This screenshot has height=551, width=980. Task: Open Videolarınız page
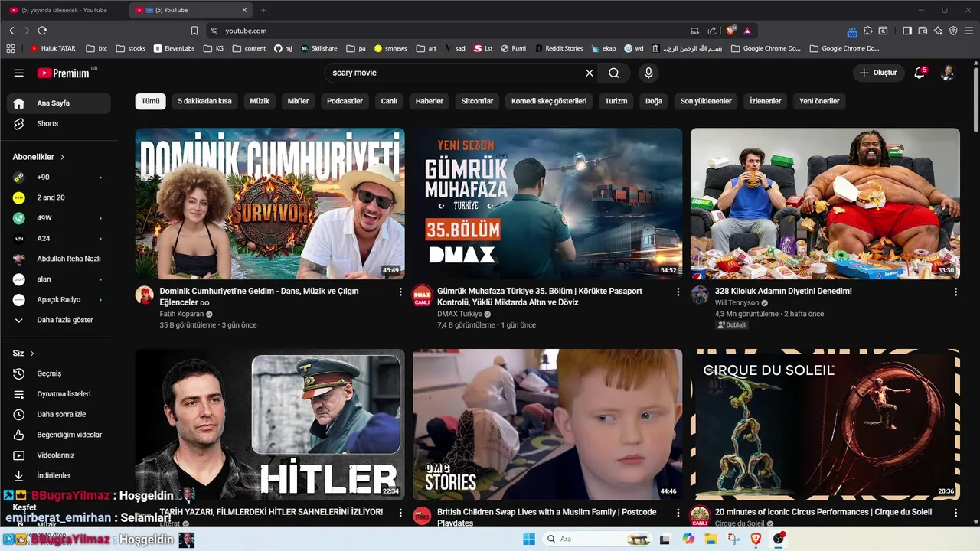click(x=59, y=455)
